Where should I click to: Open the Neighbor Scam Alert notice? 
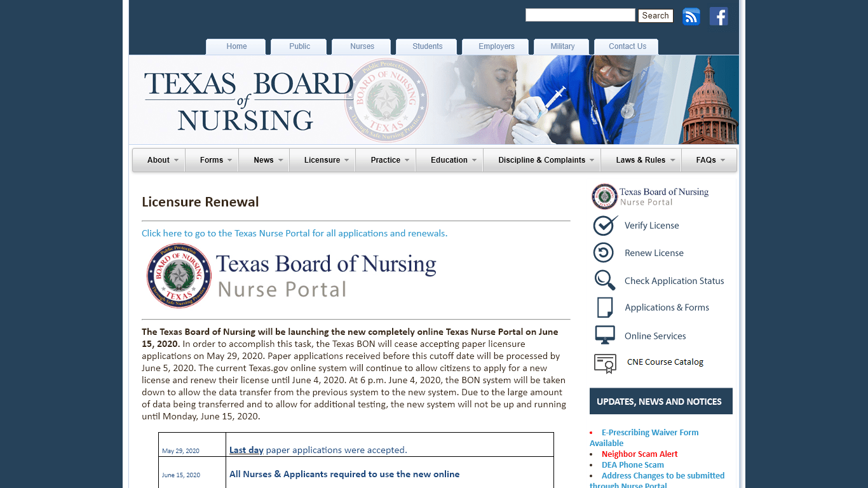(x=639, y=454)
